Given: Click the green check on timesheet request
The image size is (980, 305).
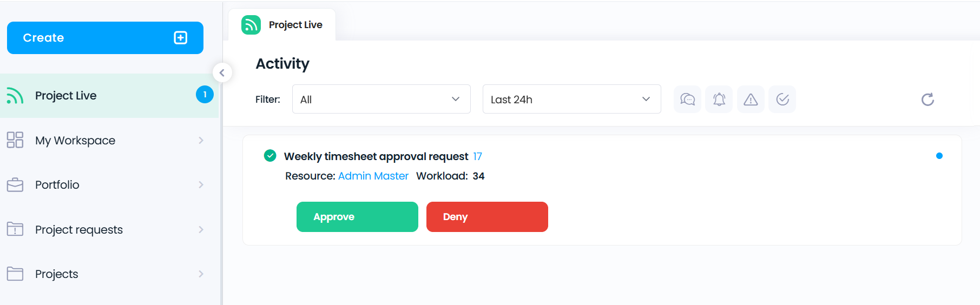Looking at the screenshot, I should (270, 156).
